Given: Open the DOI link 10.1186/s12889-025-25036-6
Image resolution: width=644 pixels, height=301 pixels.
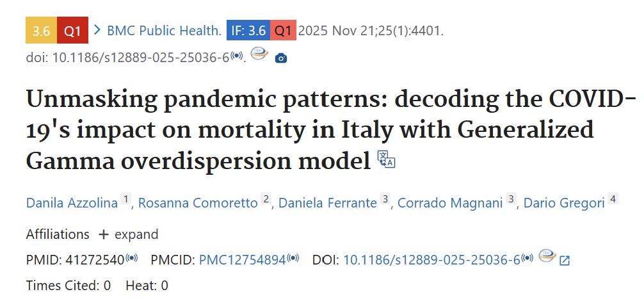Looking at the screenshot, I should tap(431, 260).
